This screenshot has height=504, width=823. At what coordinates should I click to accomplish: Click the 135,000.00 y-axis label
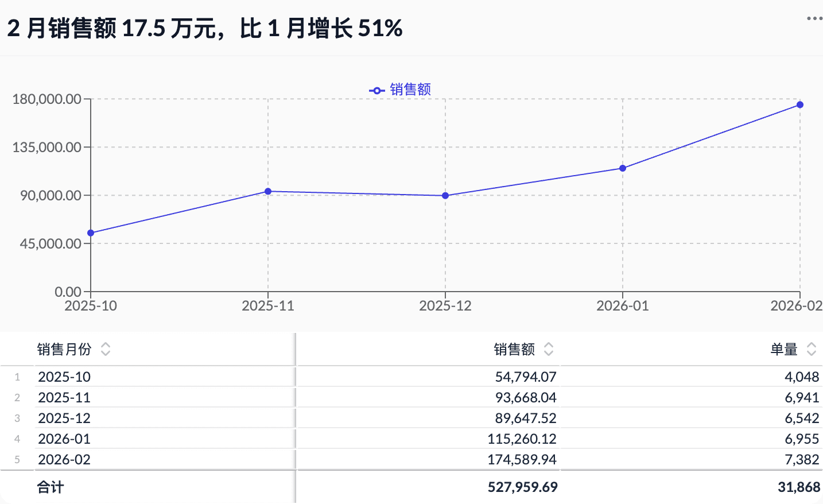pyautogui.click(x=47, y=147)
